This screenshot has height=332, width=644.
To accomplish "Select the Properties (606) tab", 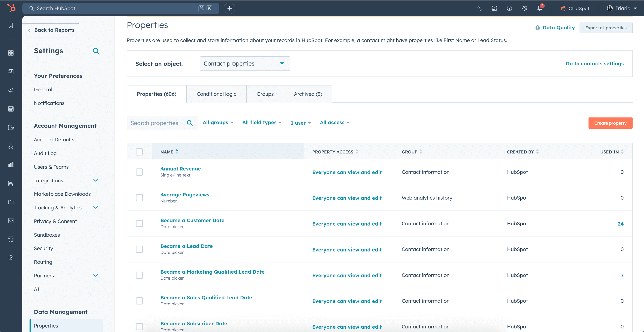I will tap(156, 94).
